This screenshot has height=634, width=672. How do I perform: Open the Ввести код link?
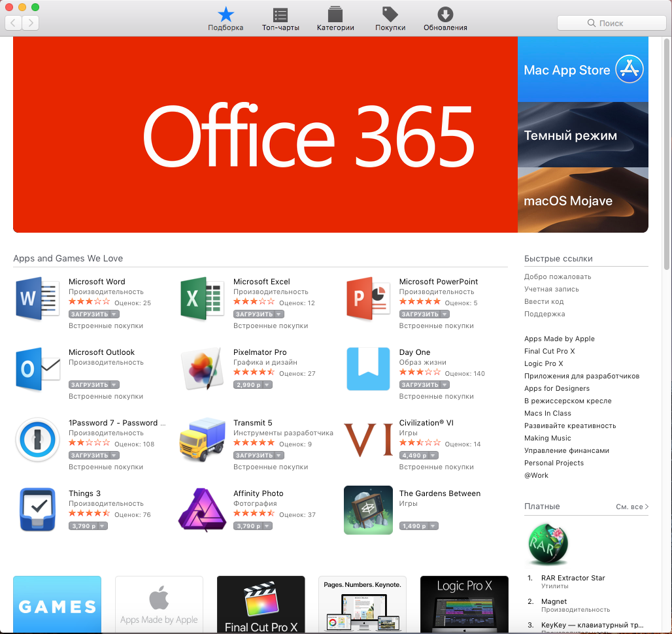coord(544,301)
